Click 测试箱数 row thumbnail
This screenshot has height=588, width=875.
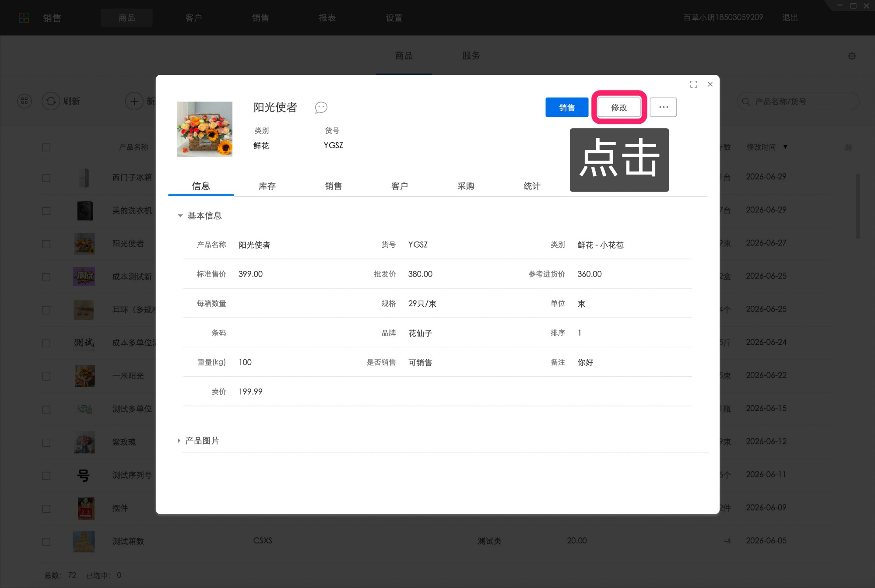(84, 541)
